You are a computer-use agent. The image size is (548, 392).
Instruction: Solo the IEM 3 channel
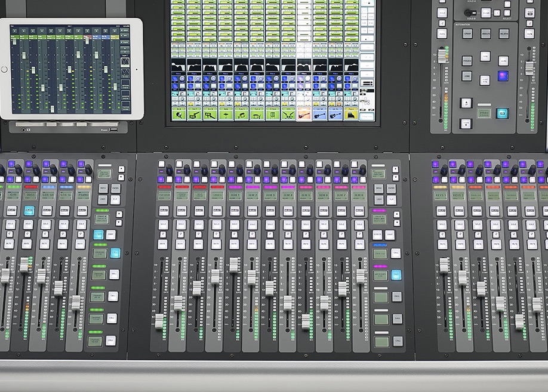(x=270, y=224)
